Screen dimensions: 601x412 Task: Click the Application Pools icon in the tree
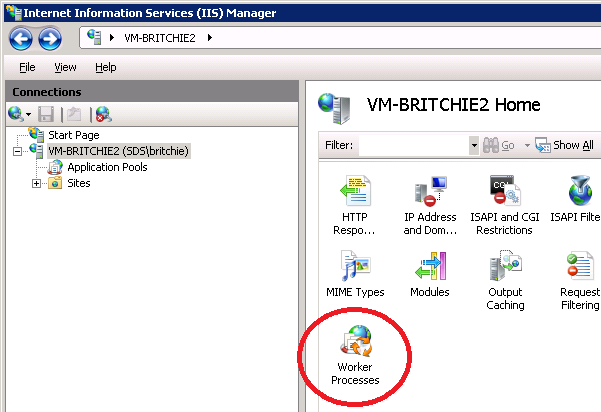click(x=55, y=167)
